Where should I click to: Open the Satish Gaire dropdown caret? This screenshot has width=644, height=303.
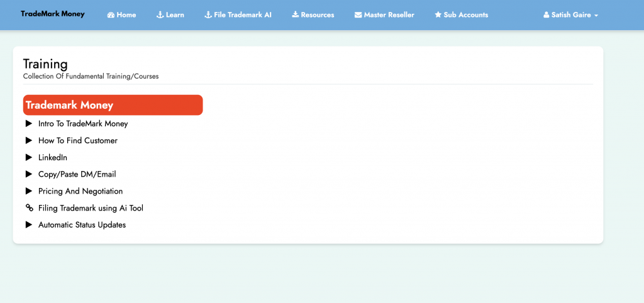(x=596, y=16)
